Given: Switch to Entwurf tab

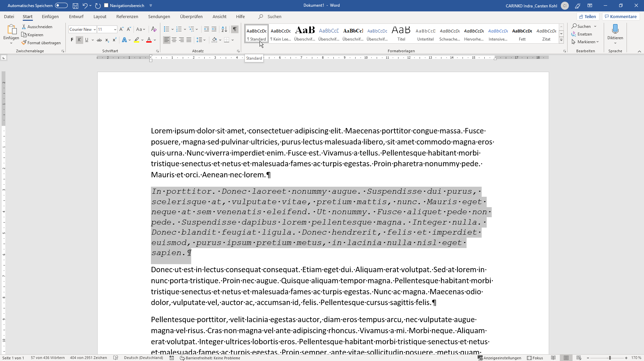Looking at the screenshot, I should pyautogui.click(x=76, y=16).
